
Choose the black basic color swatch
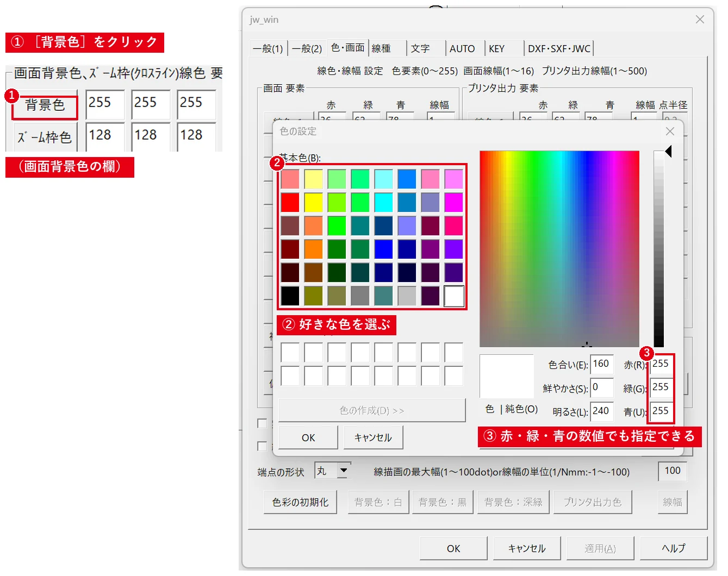pyautogui.click(x=290, y=296)
